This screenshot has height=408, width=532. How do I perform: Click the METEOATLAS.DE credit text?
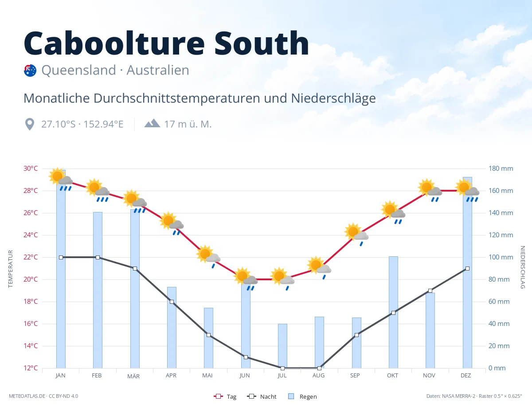43,396
